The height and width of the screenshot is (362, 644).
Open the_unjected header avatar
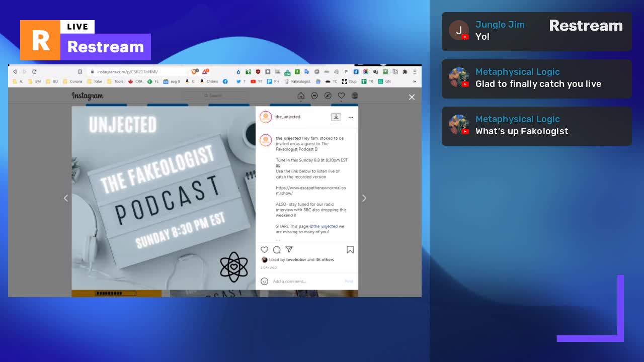(266, 117)
